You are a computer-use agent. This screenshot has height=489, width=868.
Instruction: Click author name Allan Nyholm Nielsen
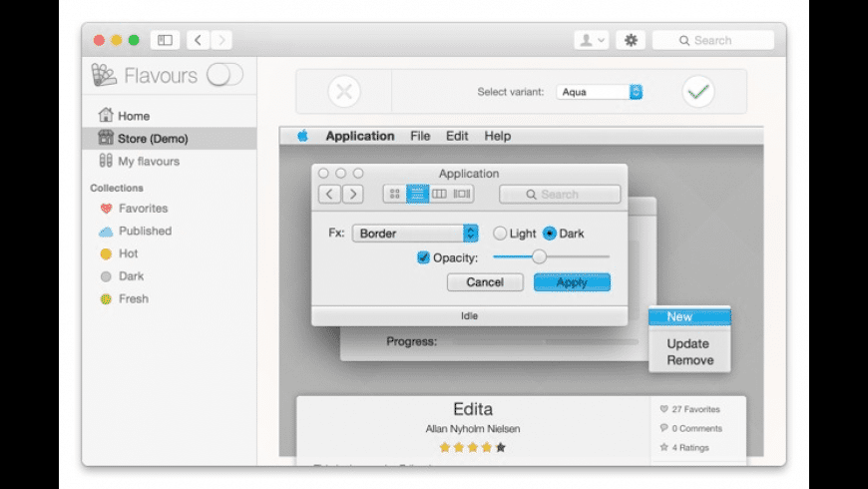(x=473, y=429)
